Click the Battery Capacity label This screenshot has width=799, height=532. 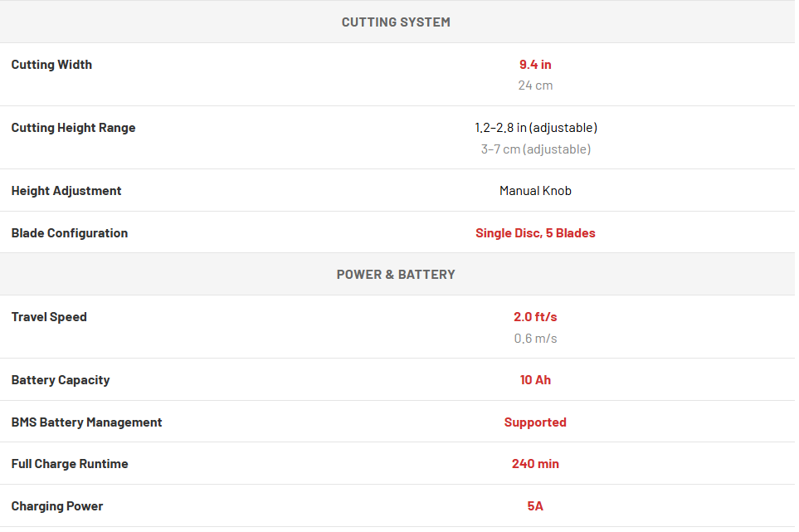60,380
